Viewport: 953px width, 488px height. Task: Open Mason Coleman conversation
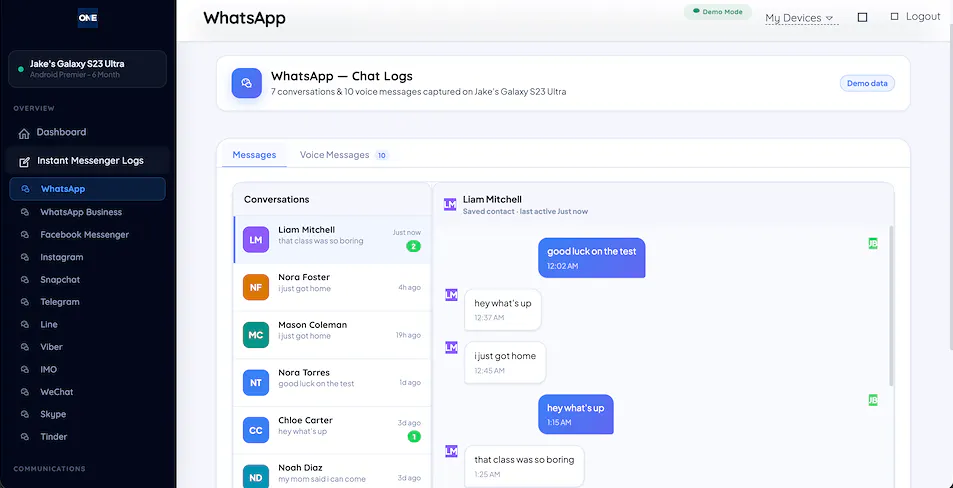[332, 335]
